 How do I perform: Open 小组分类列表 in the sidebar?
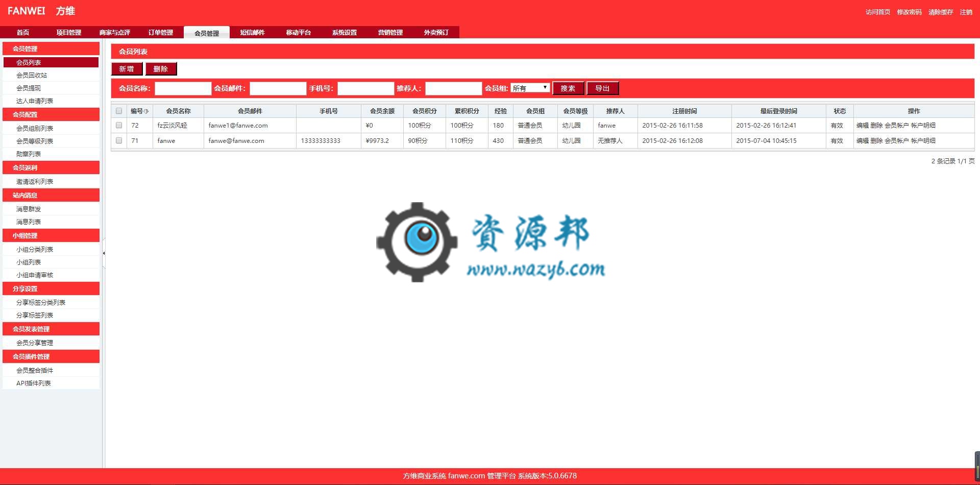coord(51,249)
